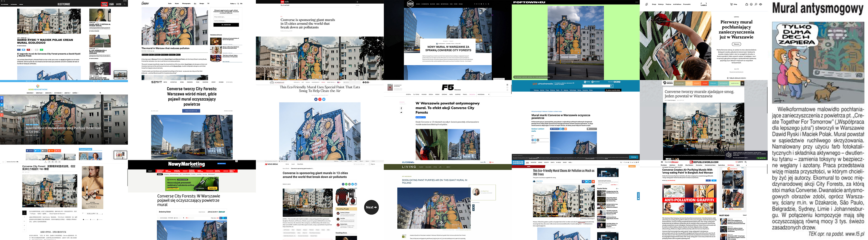The width and height of the screenshot is (868, 240).
Task: Click Interesting Engineering LinkedIn share icon
Action: tap(590, 182)
